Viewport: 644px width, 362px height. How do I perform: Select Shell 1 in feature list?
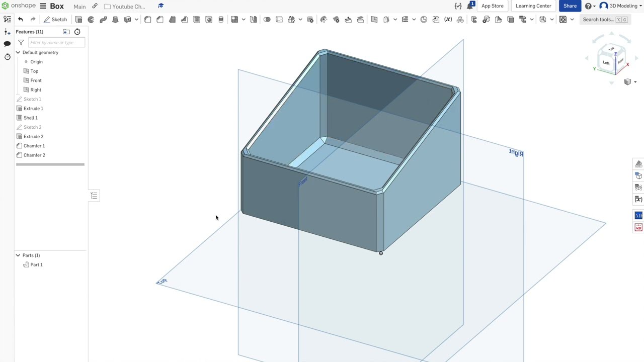coord(31,118)
